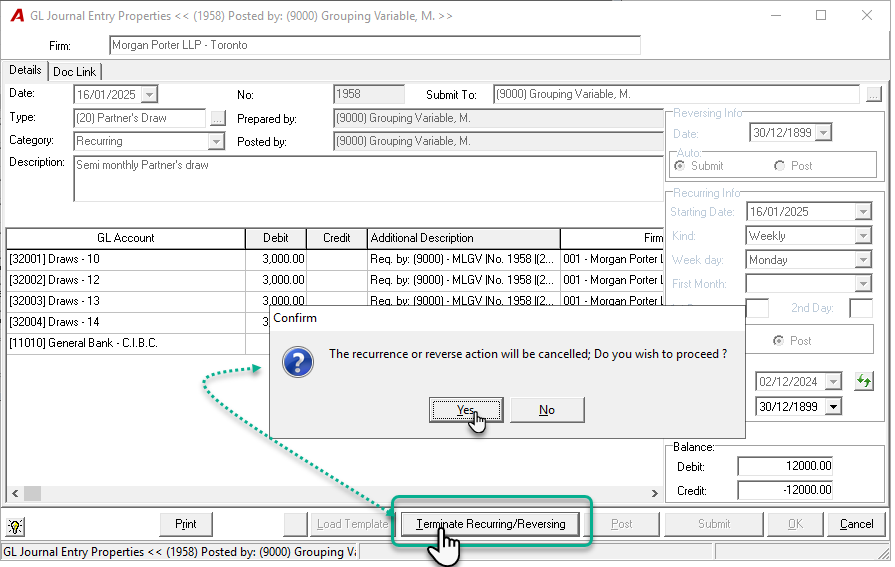Open the Date dropdown showing 16/01/2025

[x=149, y=94]
